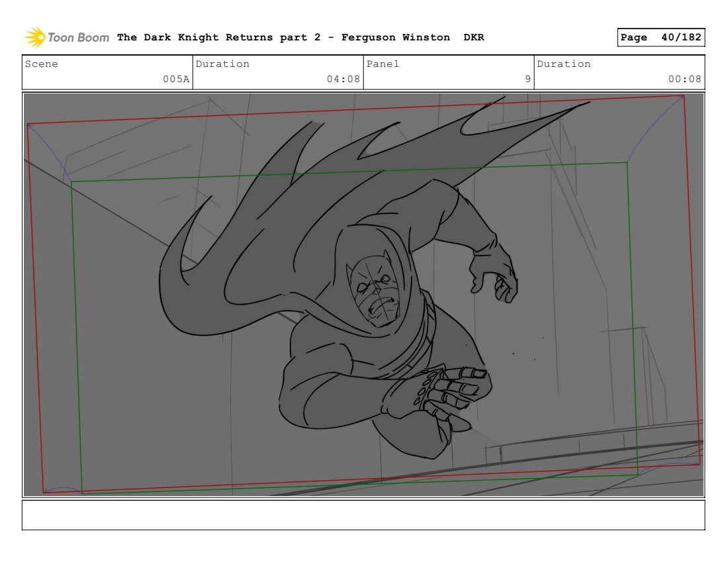The width and height of the screenshot is (728, 563).
Task: Select panel number 9
Action: (528, 79)
